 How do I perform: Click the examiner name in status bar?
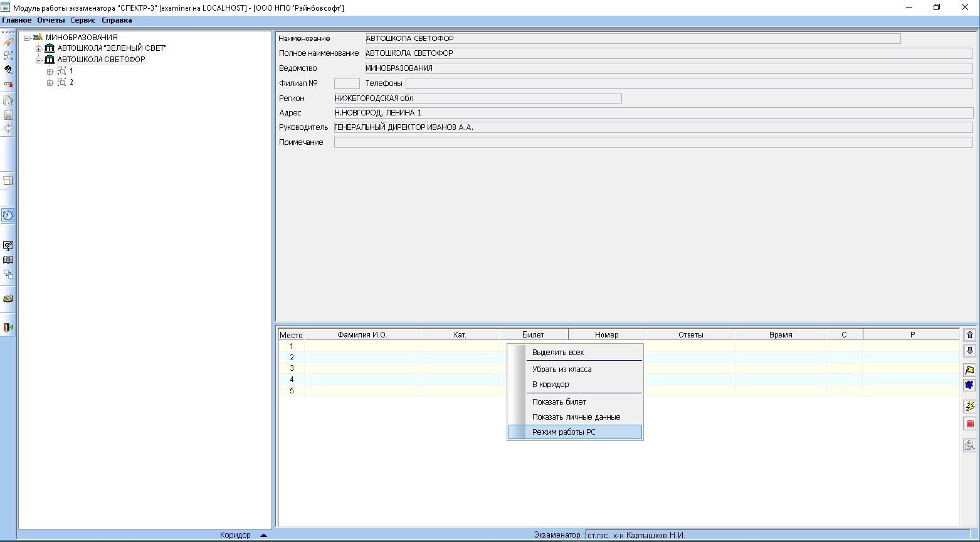click(636, 536)
